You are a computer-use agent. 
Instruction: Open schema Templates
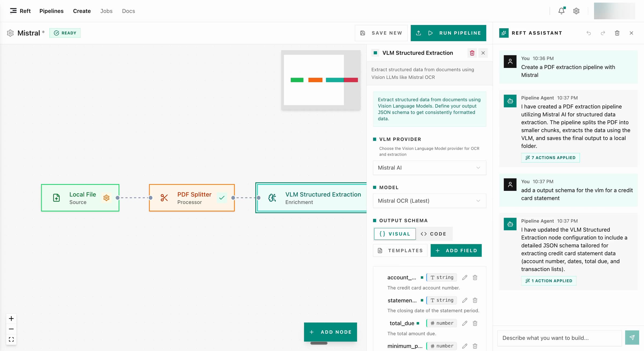pyautogui.click(x=400, y=250)
